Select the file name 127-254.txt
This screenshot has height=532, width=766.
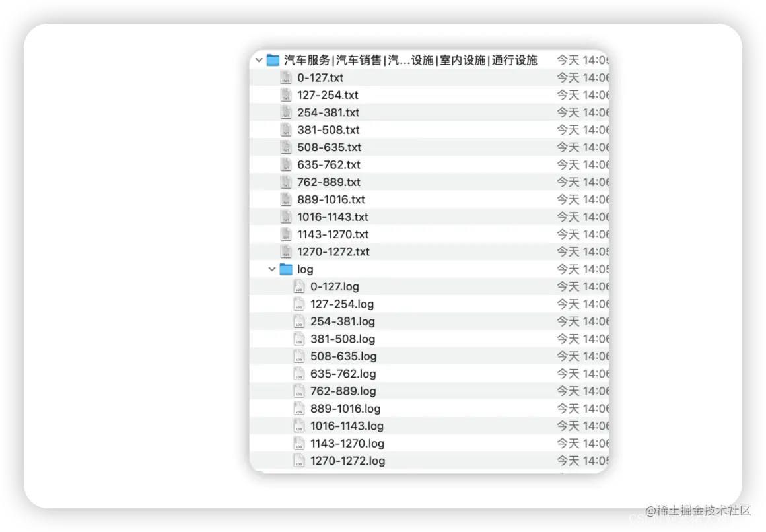(328, 95)
